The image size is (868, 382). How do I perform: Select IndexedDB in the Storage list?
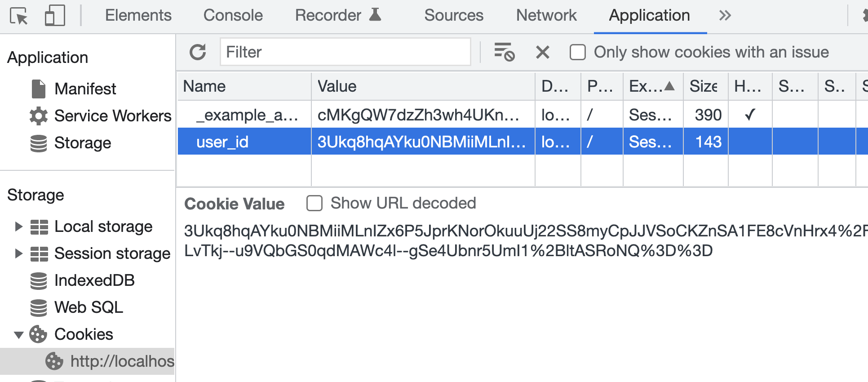coord(94,280)
